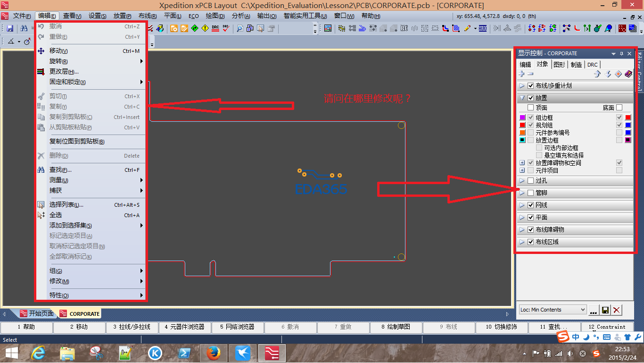Click the down arrow icon in Display Control
Viewport: 644px width, 363px height.
click(608, 74)
